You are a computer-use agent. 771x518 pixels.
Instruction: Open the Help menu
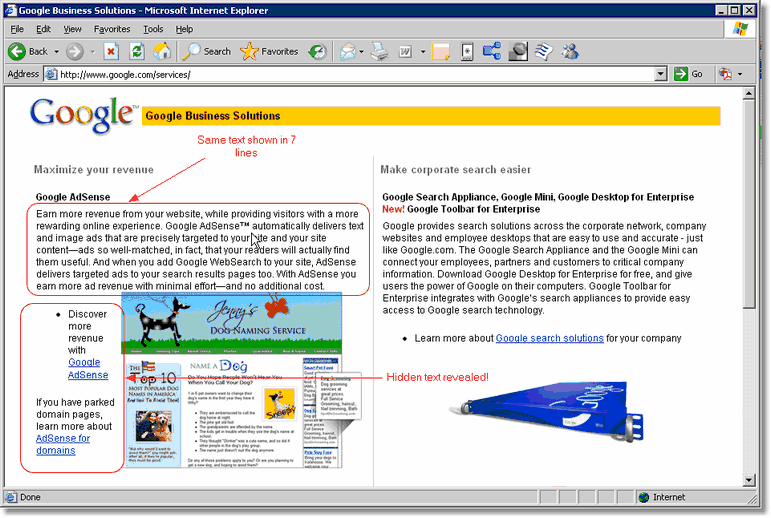[184, 29]
